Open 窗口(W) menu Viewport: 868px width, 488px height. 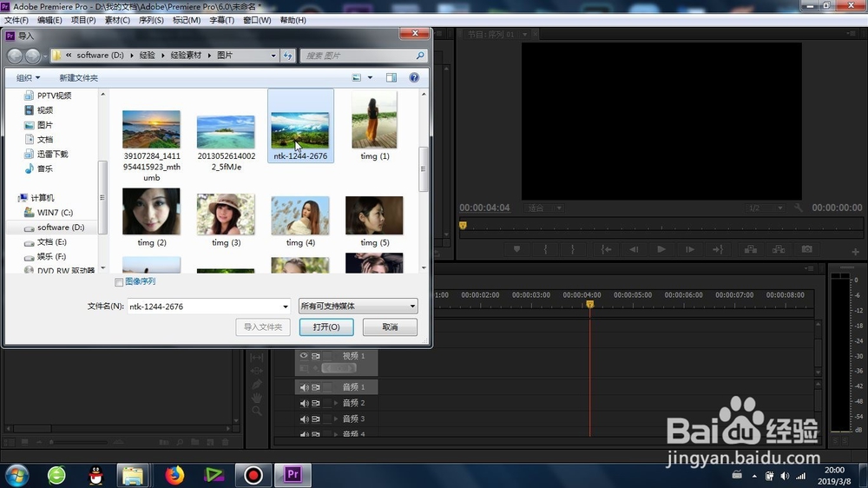[x=258, y=20]
